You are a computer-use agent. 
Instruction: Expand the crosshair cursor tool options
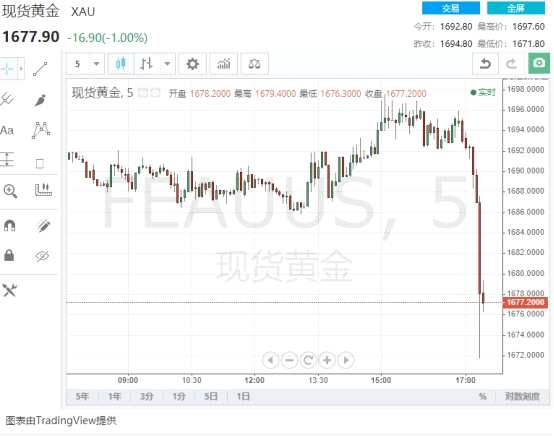pos(21,68)
